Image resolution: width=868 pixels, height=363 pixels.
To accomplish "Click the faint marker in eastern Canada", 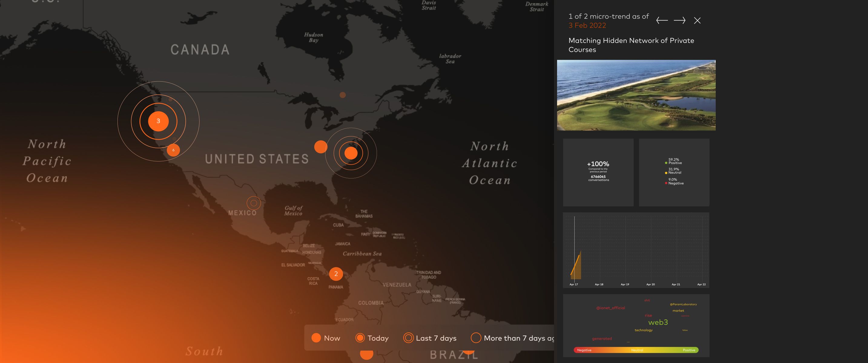I will coord(342,95).
